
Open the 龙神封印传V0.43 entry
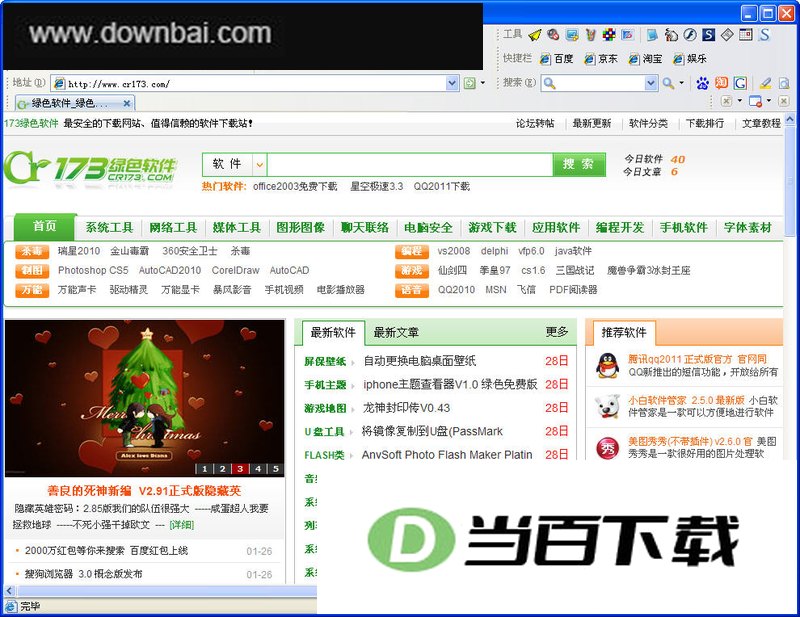[407, 408]
